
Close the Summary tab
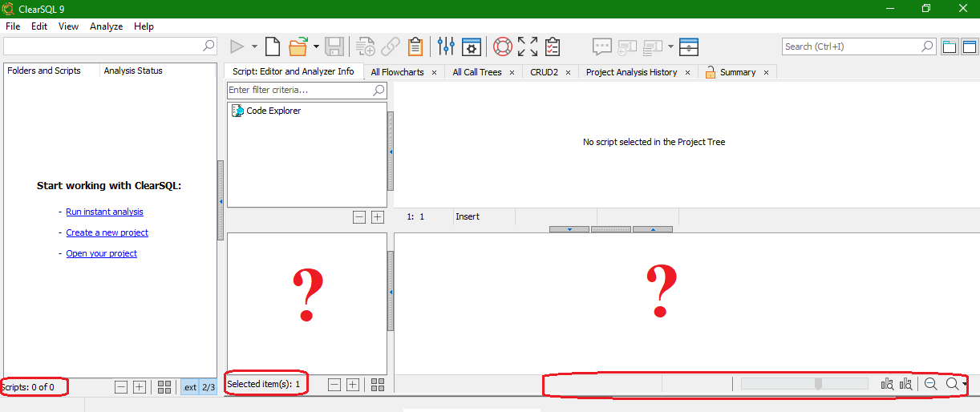(x=766, y=72)
